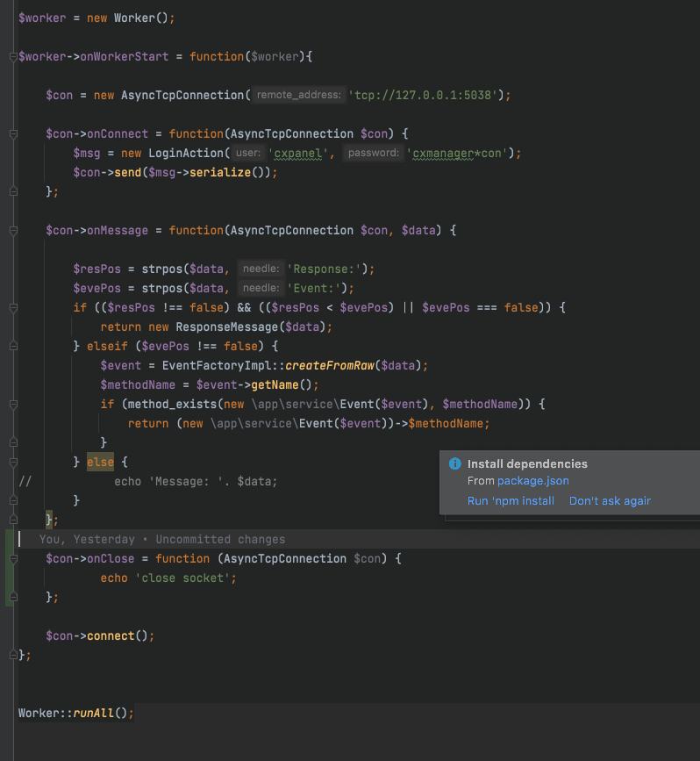
Task: Click LoginAction class name
Action: click(x=186, y=154)
